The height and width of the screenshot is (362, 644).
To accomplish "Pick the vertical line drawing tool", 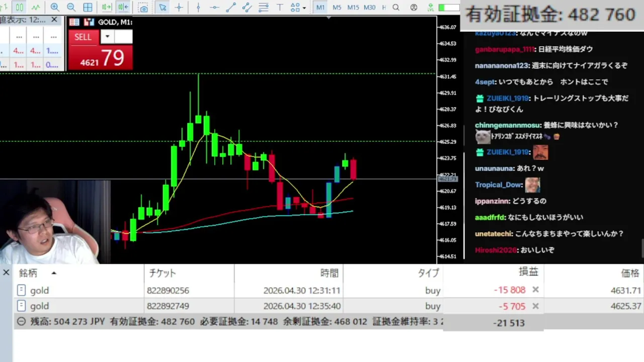I will coord(198,7).
